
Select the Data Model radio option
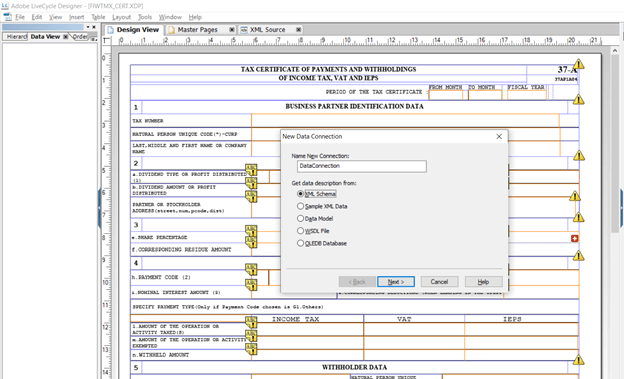(300, 219)
